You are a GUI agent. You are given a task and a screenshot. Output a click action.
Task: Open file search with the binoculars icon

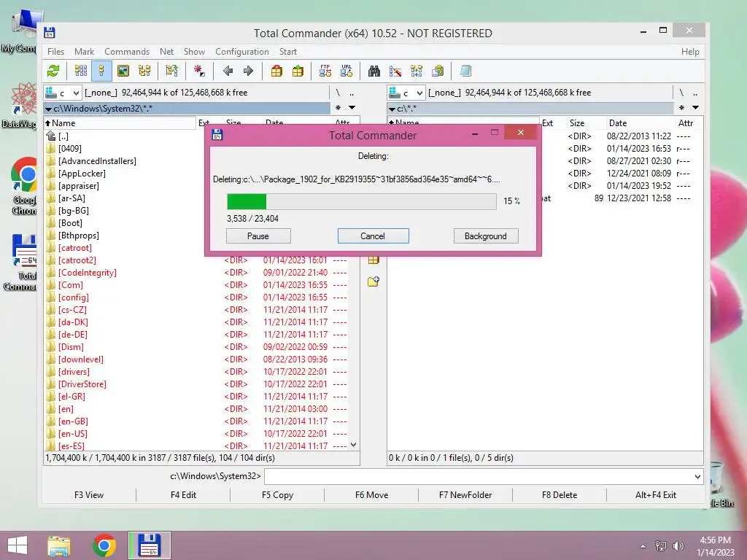374,71
